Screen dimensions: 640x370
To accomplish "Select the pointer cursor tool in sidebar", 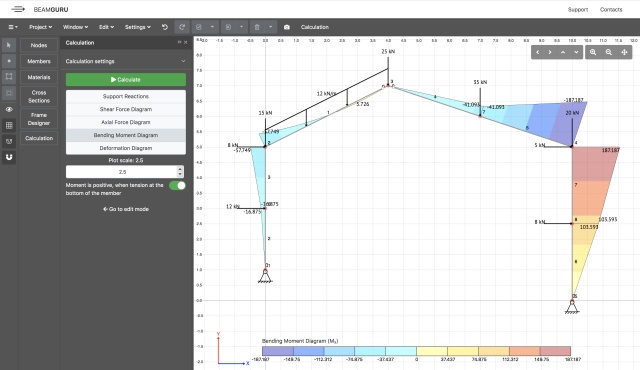I will (x=9, y=45).
